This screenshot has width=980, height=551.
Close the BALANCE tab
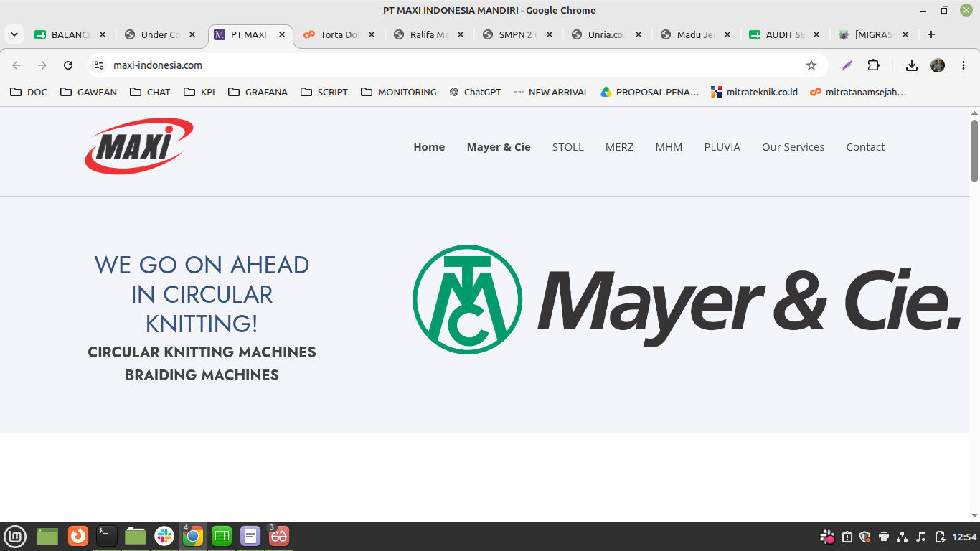[103, 34]
